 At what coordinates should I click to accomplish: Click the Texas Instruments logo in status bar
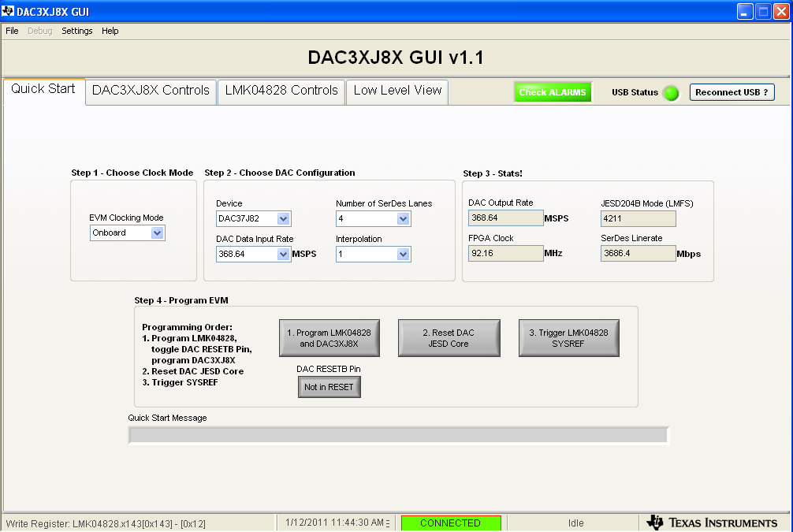[712, 523]
